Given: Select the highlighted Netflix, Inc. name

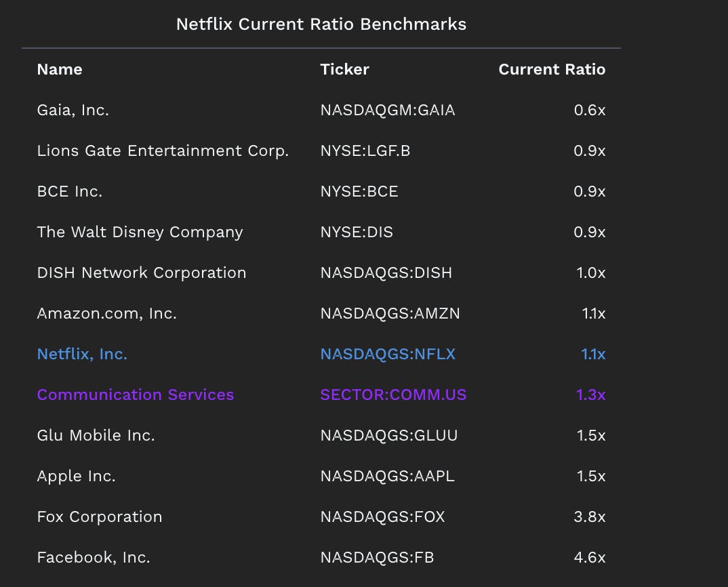Looking at the screenshot, I should [x=82, y=354].
